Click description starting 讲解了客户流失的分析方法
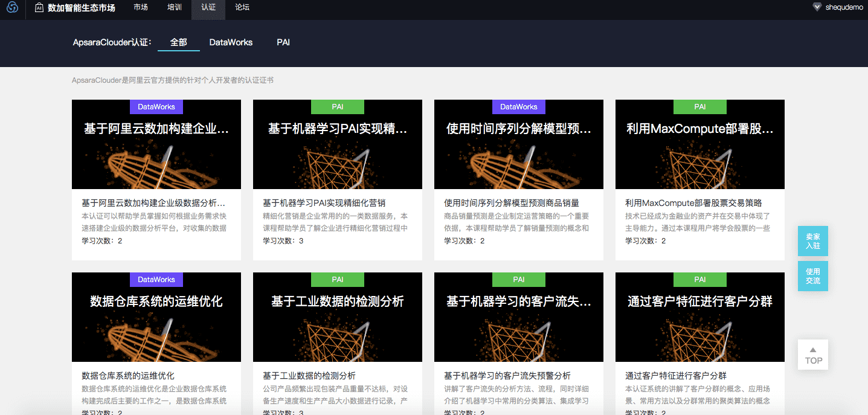 [x=516, y=394]
